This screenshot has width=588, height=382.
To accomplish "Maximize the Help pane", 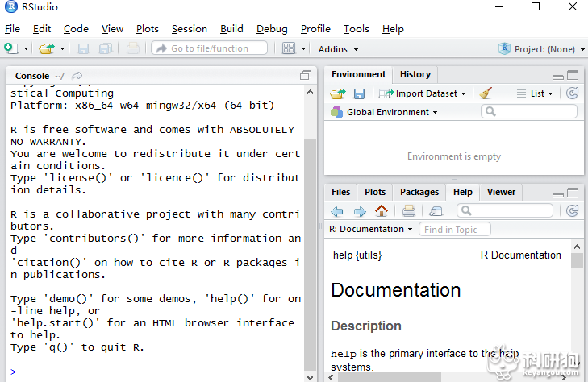I will point(573,193).
